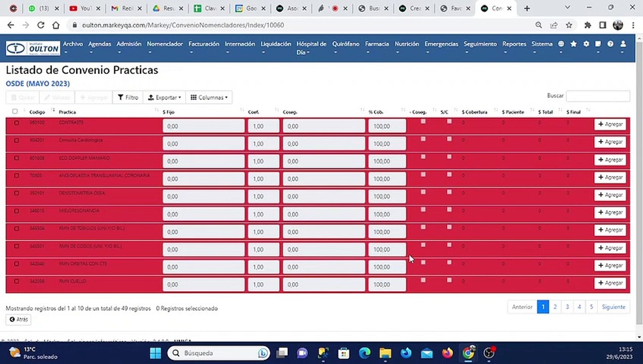Open the Exportar dropdown
This screenshot has width=643, height=364.
click(x=164, y=98)
